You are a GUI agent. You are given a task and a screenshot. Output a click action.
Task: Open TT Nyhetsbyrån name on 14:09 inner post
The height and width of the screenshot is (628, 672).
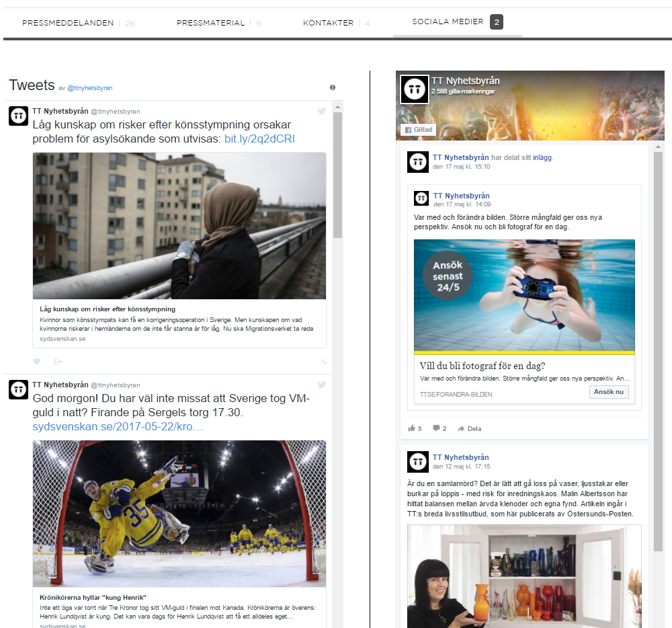[x=461, y=196]
